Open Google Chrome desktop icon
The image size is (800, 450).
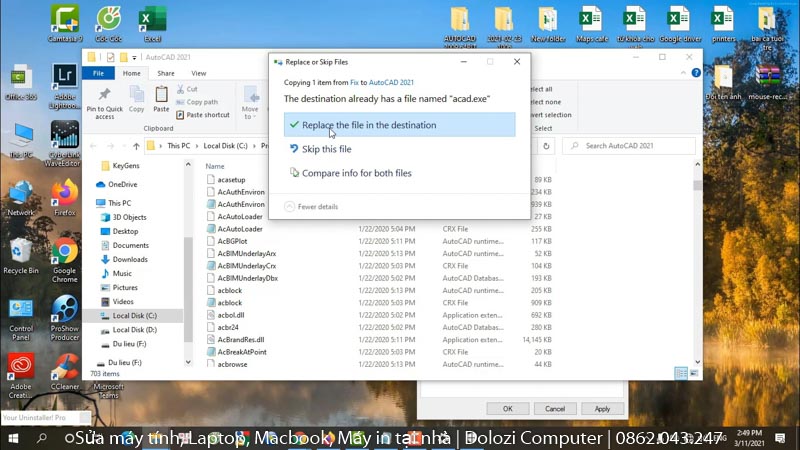tap(65, 256)
